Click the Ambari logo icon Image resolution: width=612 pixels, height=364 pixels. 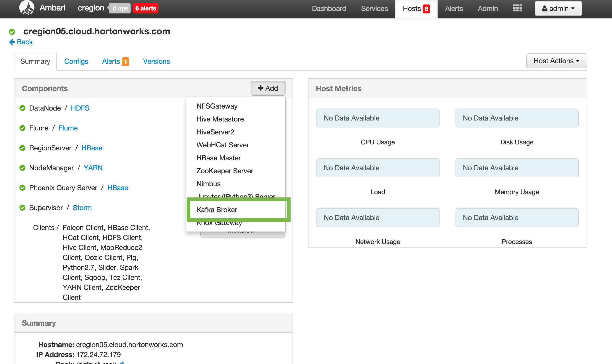pos(27,7)
